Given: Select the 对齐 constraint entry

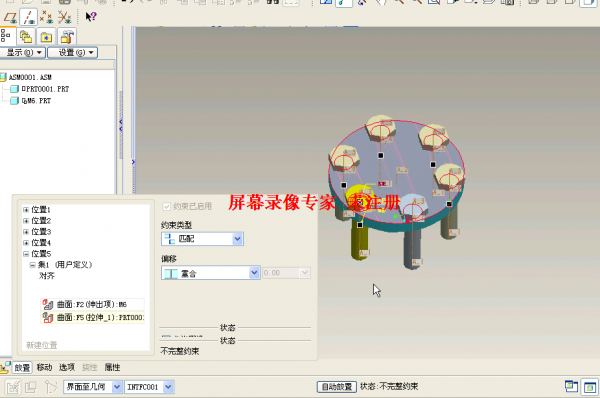Looking at the screenshot, I should click(47, 276).
